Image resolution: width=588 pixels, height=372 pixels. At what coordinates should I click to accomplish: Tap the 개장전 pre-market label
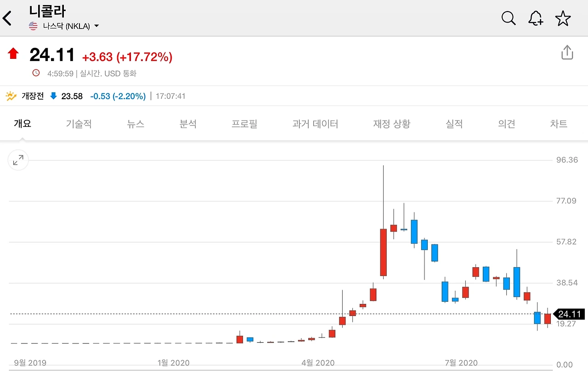coord(33,96)
